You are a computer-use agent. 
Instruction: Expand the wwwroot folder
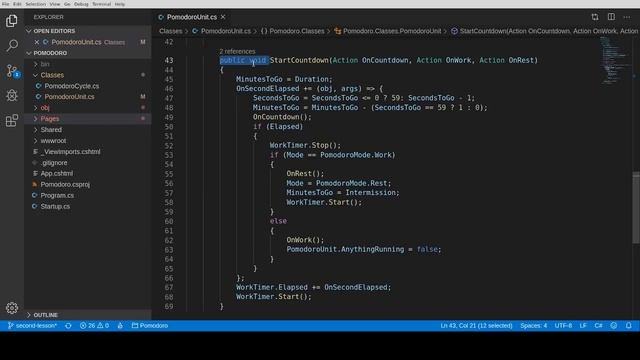[53, 141]
